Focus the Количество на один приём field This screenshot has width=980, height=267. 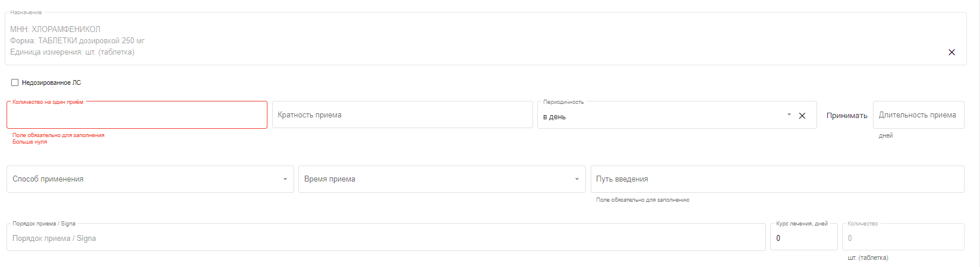pyautogui.click(x=137, y=115)
